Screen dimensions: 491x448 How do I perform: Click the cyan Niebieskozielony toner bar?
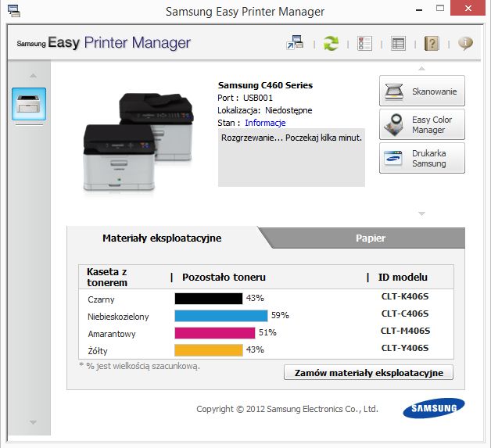pyautogui.click(x=221, y=316)
